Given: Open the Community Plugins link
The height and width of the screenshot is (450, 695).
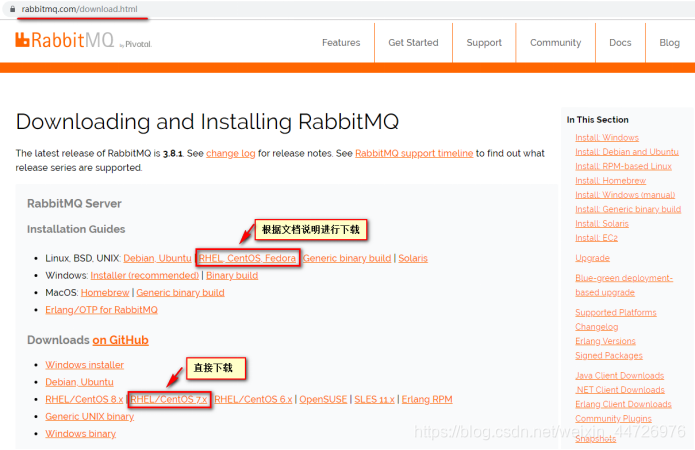Looking at the screenshot, I should click(613, 419).
